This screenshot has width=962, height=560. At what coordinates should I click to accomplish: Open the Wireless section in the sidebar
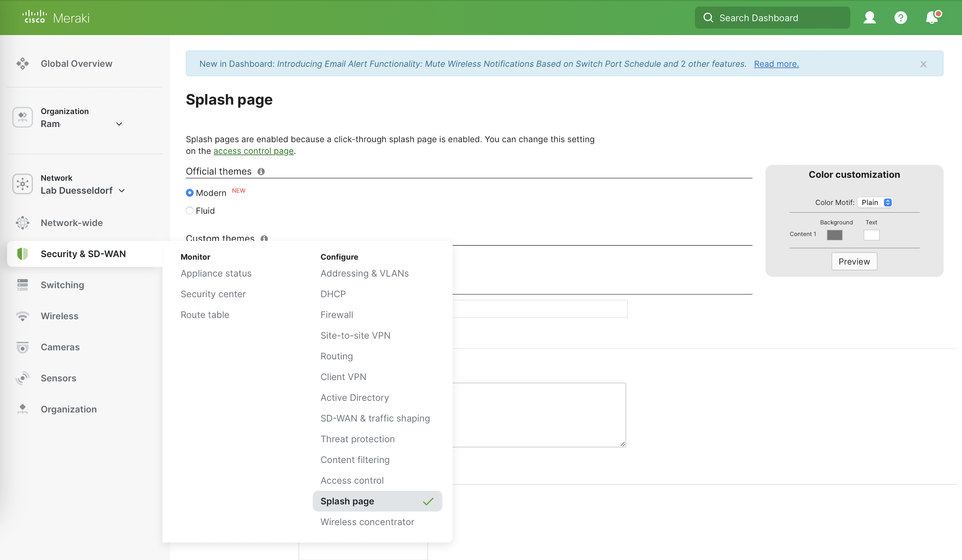[x=59, y=316]
